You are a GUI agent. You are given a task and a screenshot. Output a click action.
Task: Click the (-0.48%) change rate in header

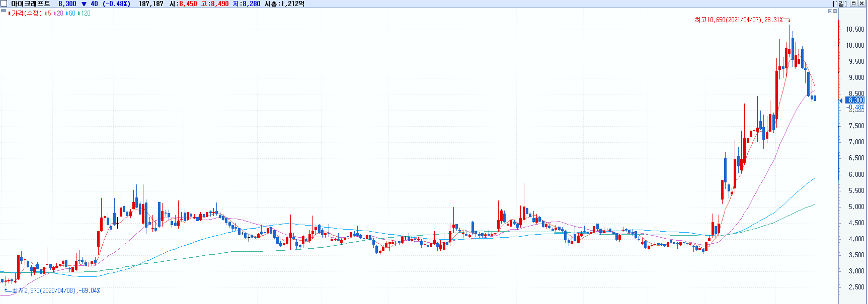tap(116, 4)
